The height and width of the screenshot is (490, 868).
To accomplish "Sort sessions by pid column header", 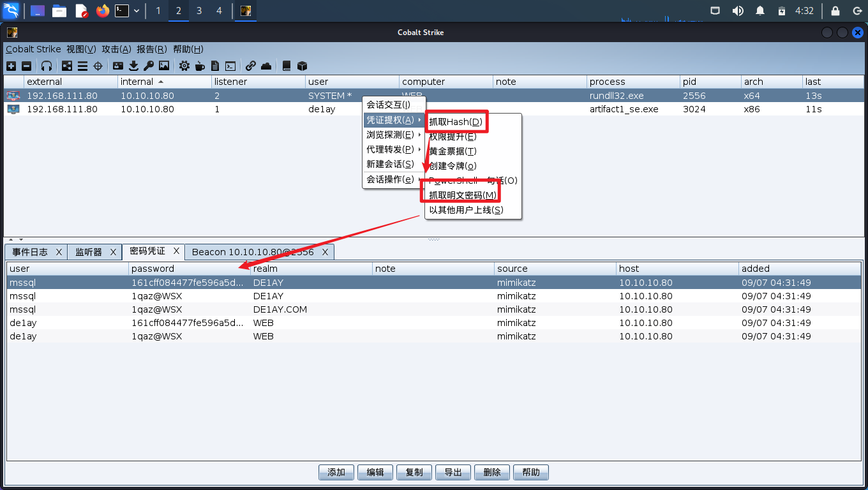I will [x=710, y=82].
